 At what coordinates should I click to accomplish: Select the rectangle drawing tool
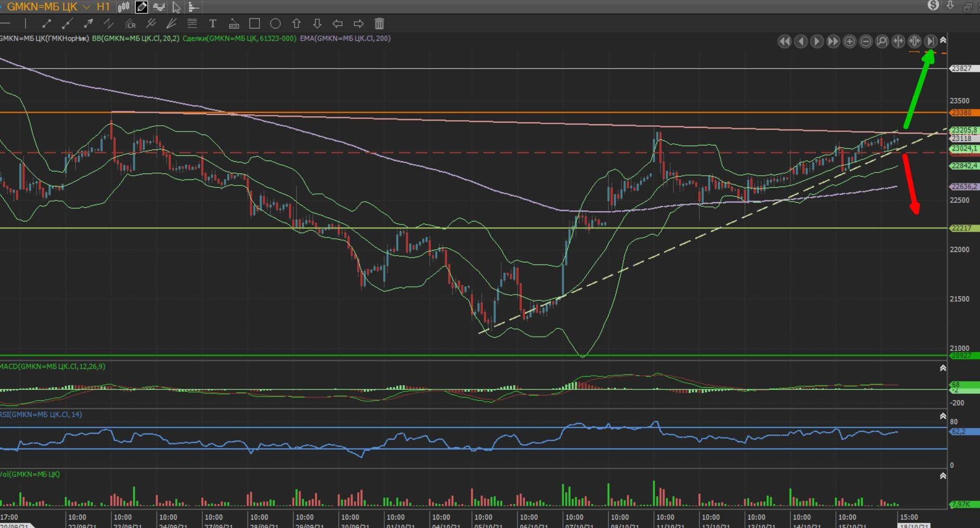point(254,23)
